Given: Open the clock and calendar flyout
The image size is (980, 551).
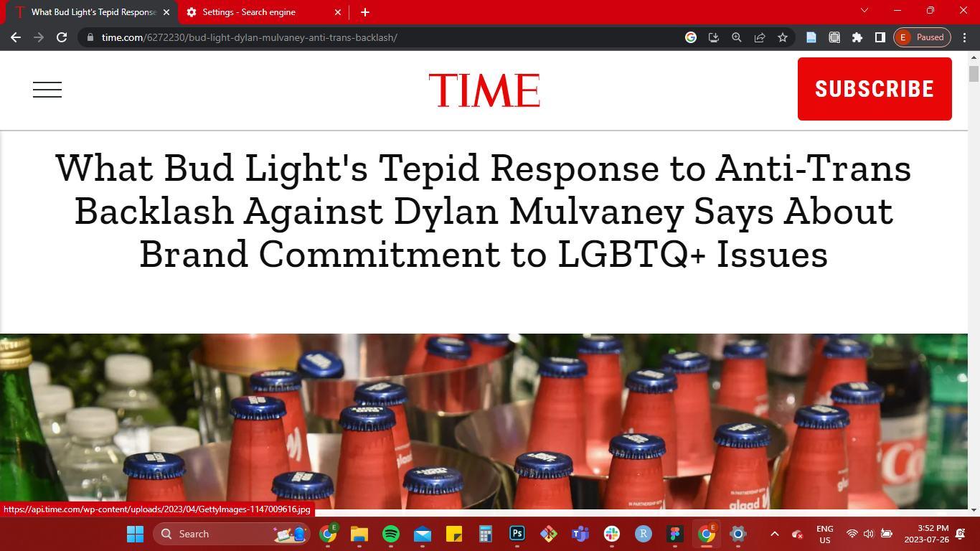Looking at the screenshot, I should click(926, 534).
